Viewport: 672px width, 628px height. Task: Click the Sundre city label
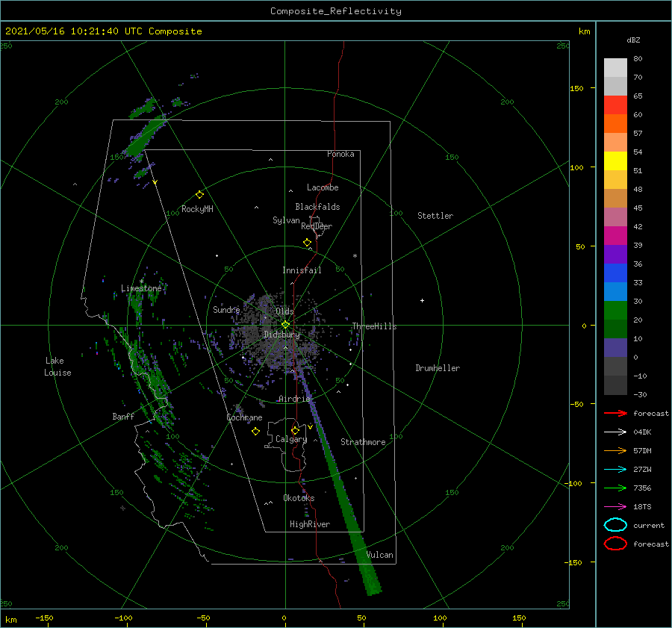pyautogui.click(x=226, y=309)
